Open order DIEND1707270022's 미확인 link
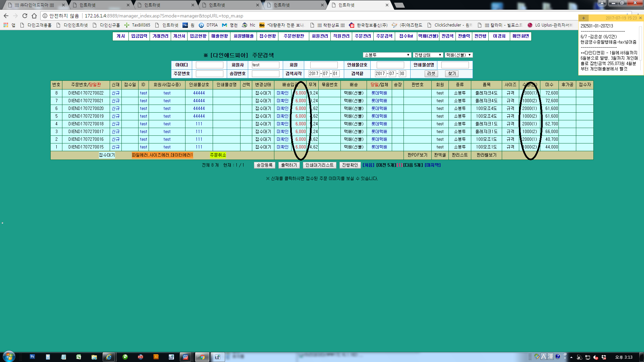 point(282,93)
